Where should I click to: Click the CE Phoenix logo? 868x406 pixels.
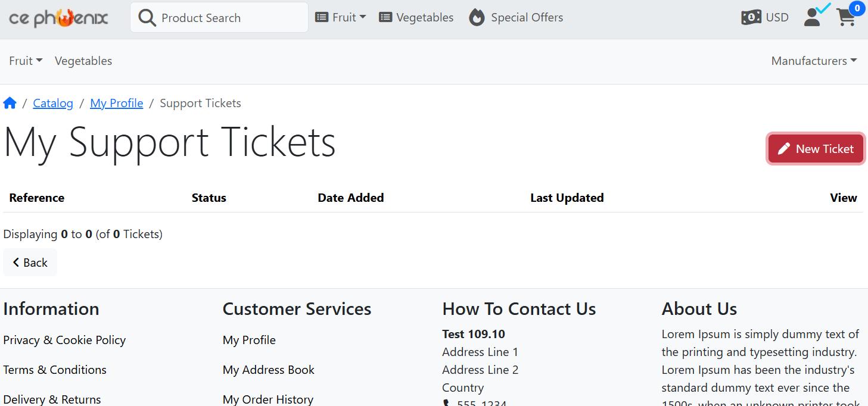58,18
